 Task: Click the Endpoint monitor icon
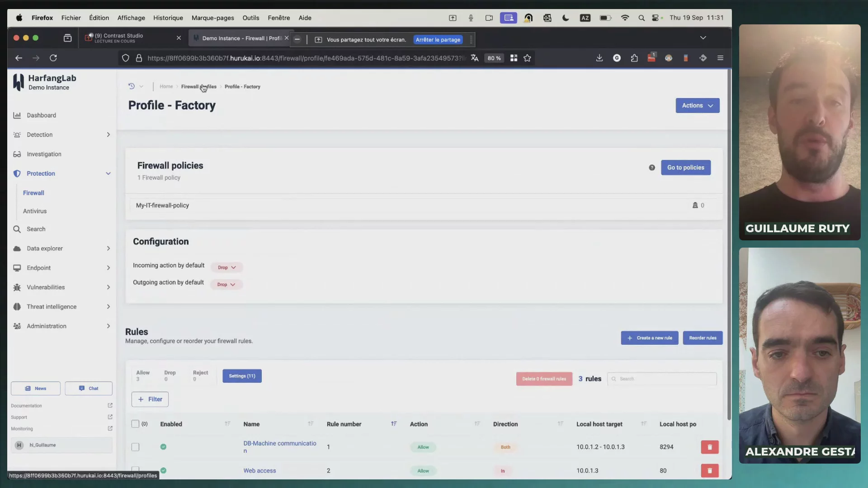click(x=17, y=268)
